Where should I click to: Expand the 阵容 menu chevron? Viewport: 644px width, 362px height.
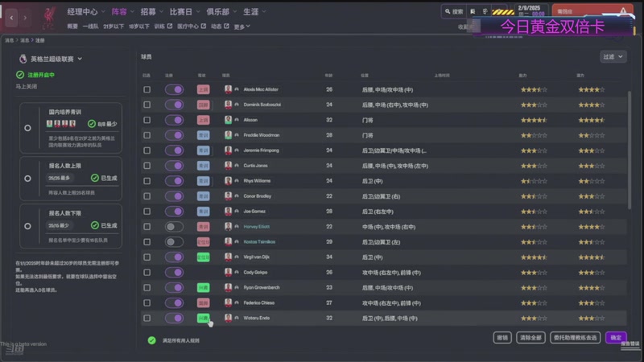[x=132, y=12]
